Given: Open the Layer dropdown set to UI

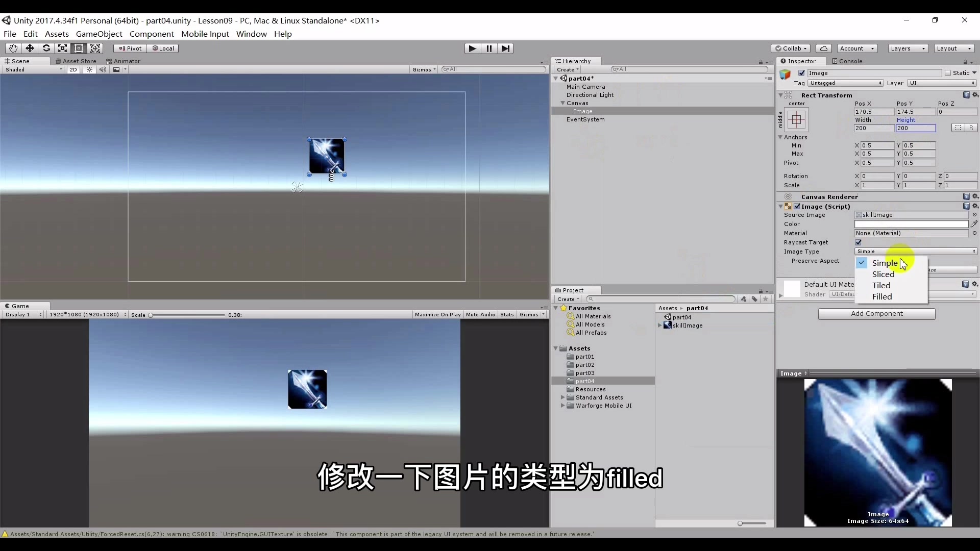Looking at the screenshot, I should (x=942, y=83).
